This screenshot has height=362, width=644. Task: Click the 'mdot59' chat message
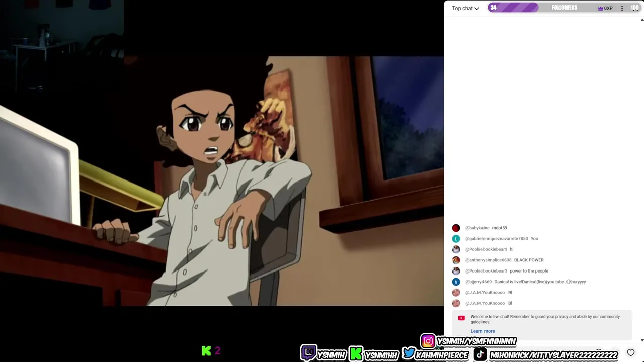499,228
